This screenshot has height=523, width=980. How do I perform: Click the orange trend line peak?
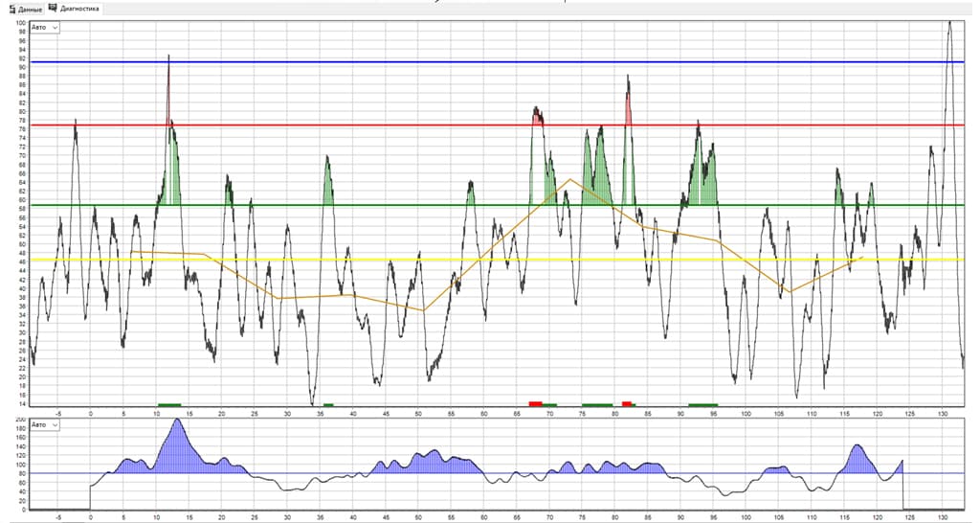coord(570,179)
